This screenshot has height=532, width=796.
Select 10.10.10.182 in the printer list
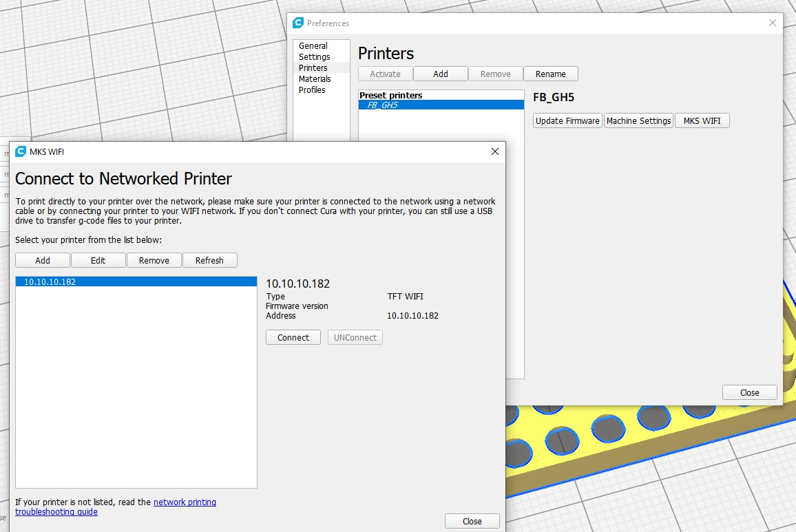(x=136, y=281)
